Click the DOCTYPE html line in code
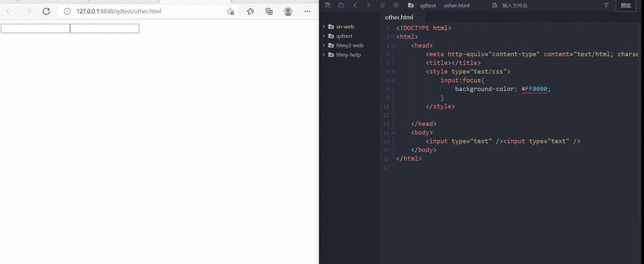The width and height of the screenshot is (644, 264). click(x=423, y=28)
